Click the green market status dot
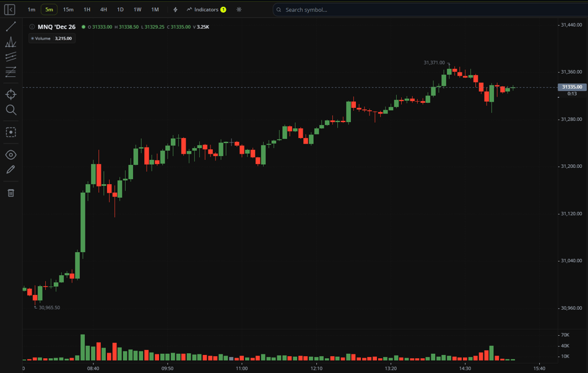 click(84, 27)
